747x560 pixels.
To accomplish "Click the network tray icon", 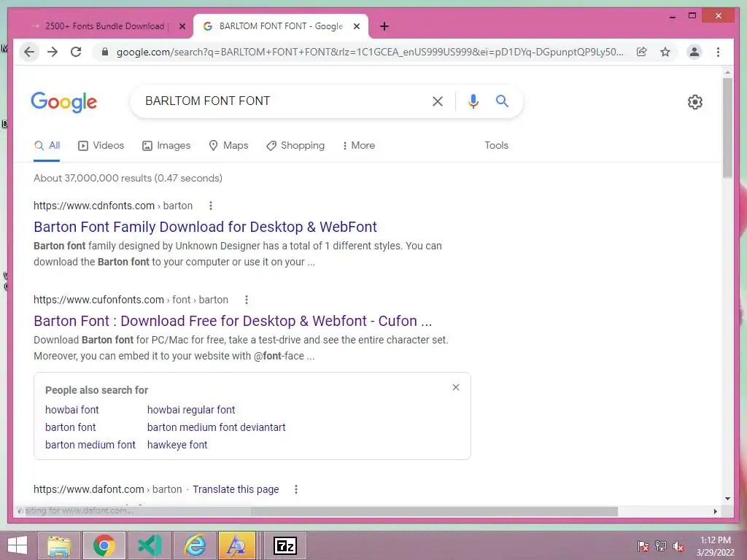I will (661, 546).
